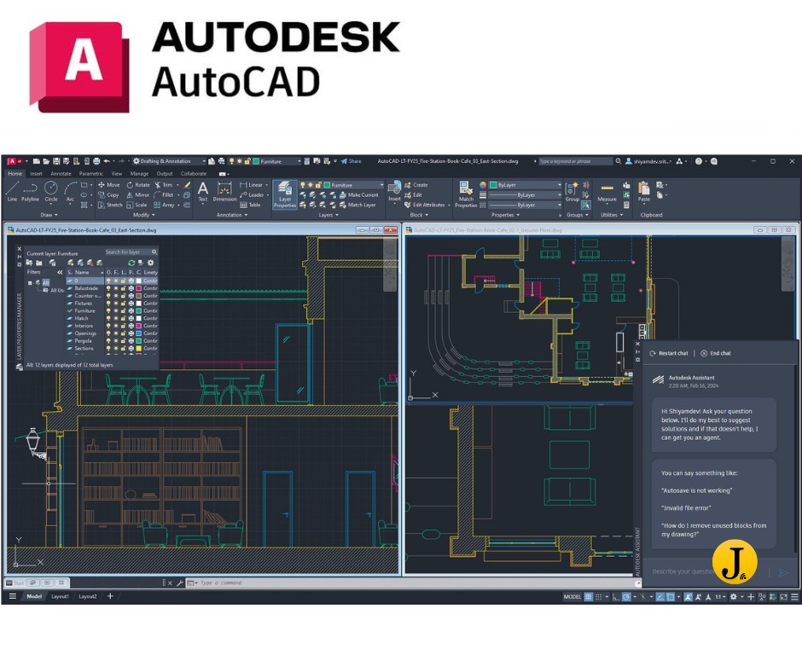802x672 pixels.
Task: Expand the Annotation panel
Action: [x=232, y=215]
